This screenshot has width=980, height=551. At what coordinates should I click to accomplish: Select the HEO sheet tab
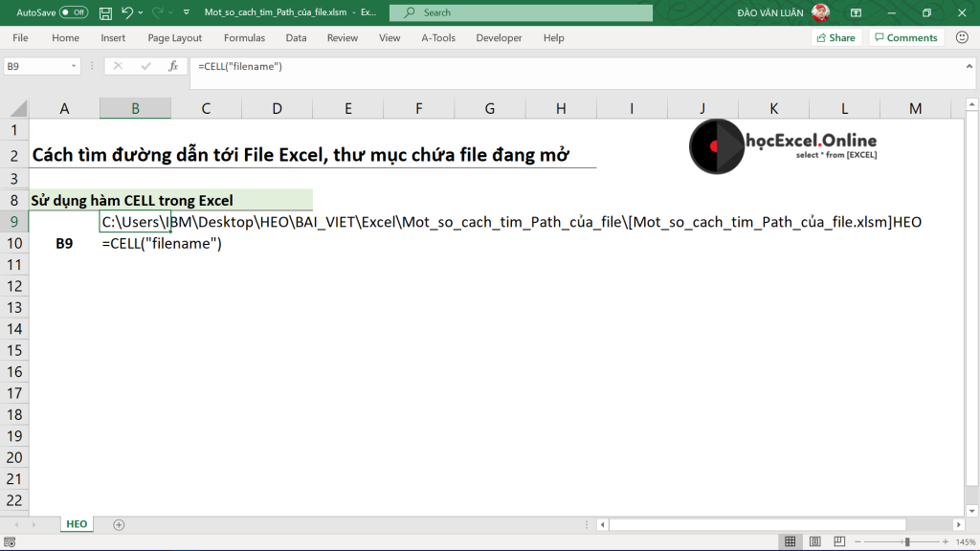76,524
